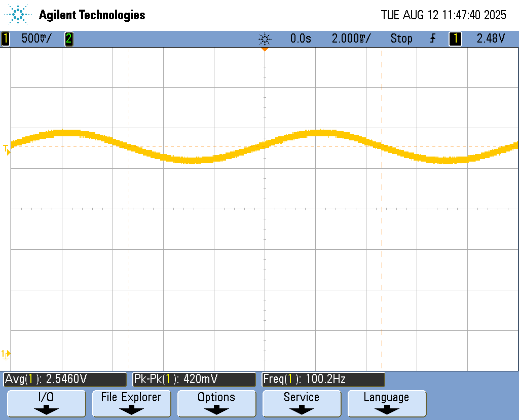Click the trigger reference sunburst icon before 0.0s
Viewport: 519px width, 420px height.
[265, 39]
